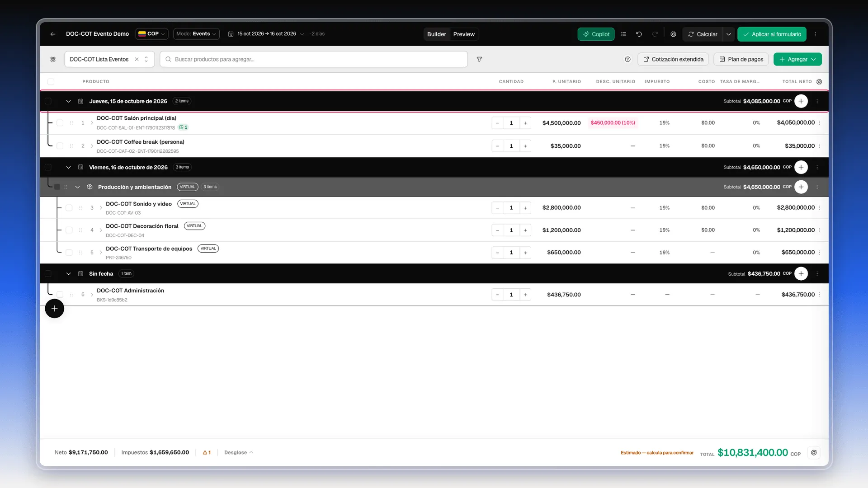The height and width of the screenshot is (488, 868).
Task: Open the filter funnel icon
Action: click(x=479, y=59)
